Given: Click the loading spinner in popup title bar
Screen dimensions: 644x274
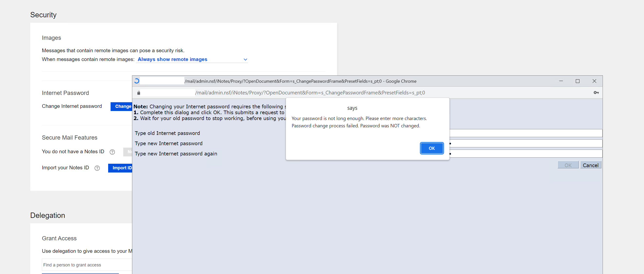Looking at the screenshot, I should 137,81.
